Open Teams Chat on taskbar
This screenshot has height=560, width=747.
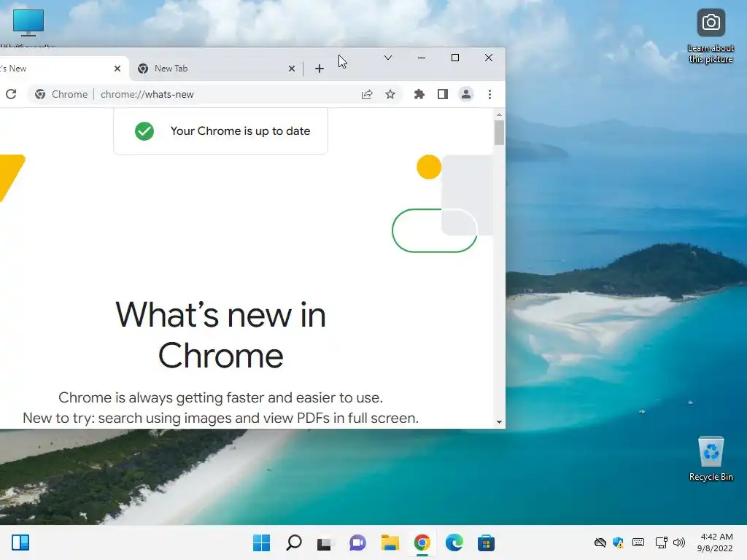(x=357, y=542)
